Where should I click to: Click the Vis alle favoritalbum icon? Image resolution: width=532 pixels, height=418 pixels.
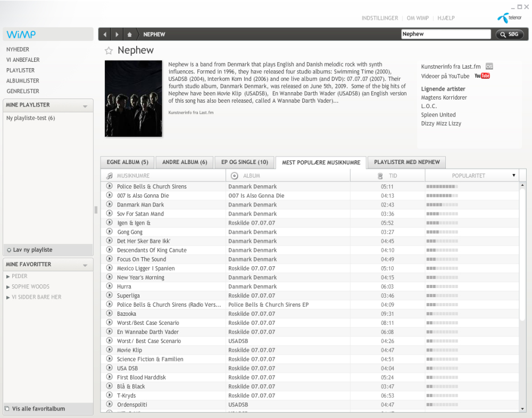coord(7,408)
